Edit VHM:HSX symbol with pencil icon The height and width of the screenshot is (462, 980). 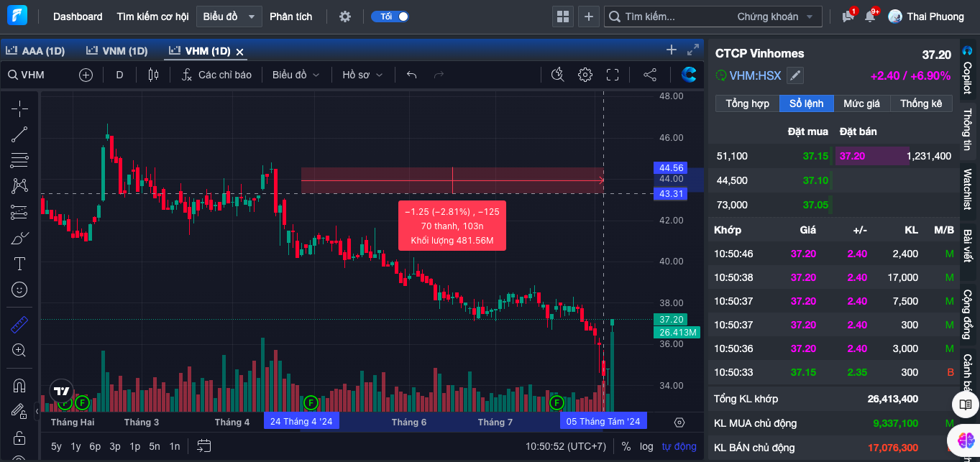(794, 75)
